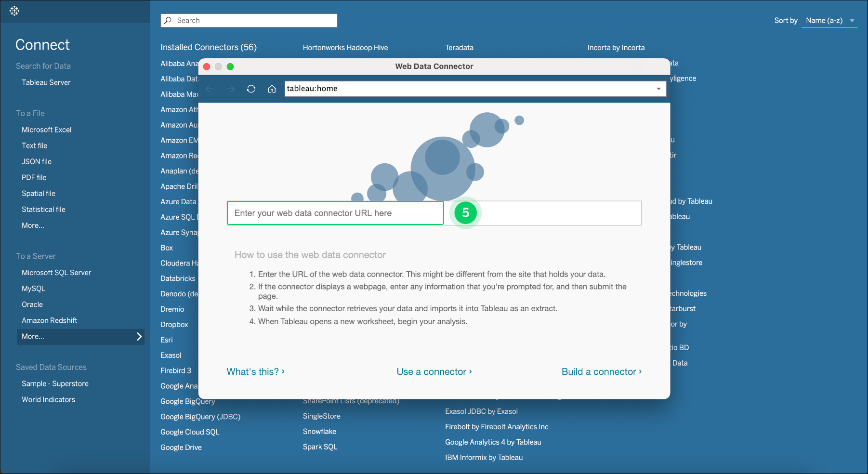868x474 pixels.
Task: Select Exasol JDBC by Exasol connector
Action: tap(481, 411)
